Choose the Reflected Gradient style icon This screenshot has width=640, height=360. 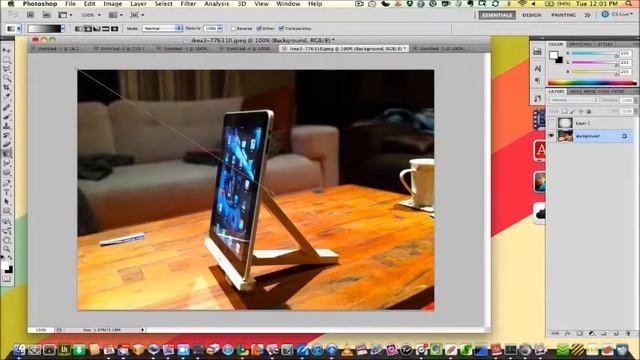[x=106, y=29]
